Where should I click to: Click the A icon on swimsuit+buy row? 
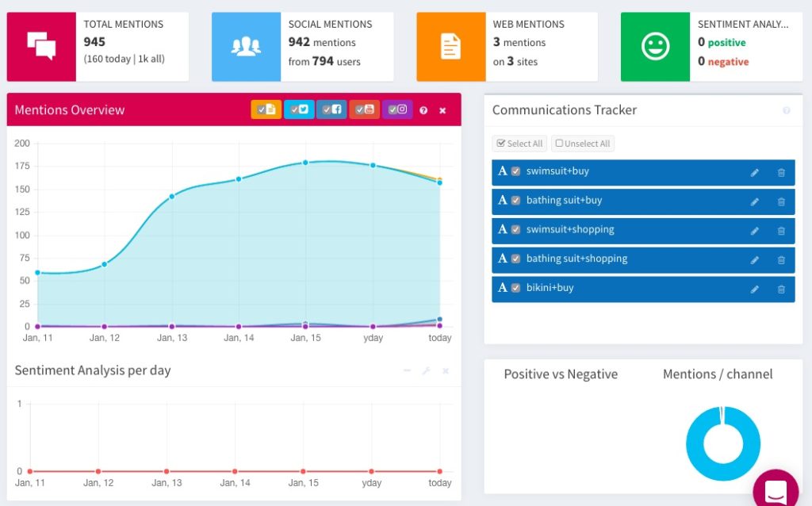[x=502, y=171]
